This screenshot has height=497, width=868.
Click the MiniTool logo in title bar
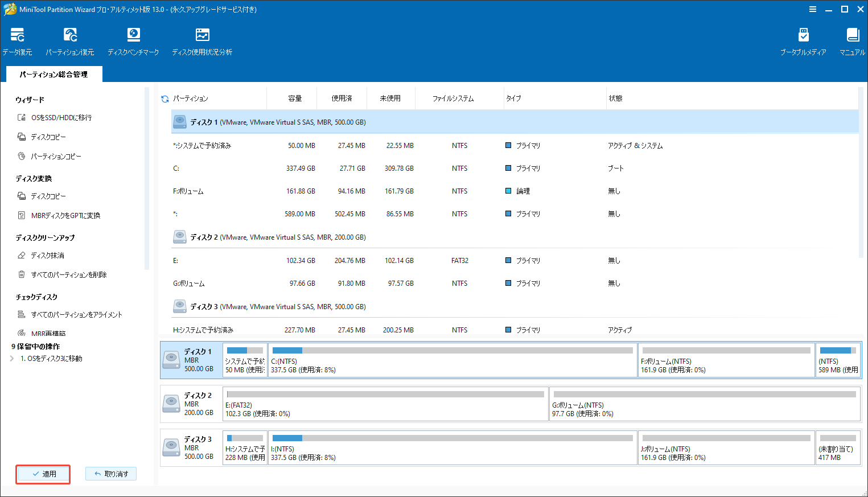tap(9, 9)
